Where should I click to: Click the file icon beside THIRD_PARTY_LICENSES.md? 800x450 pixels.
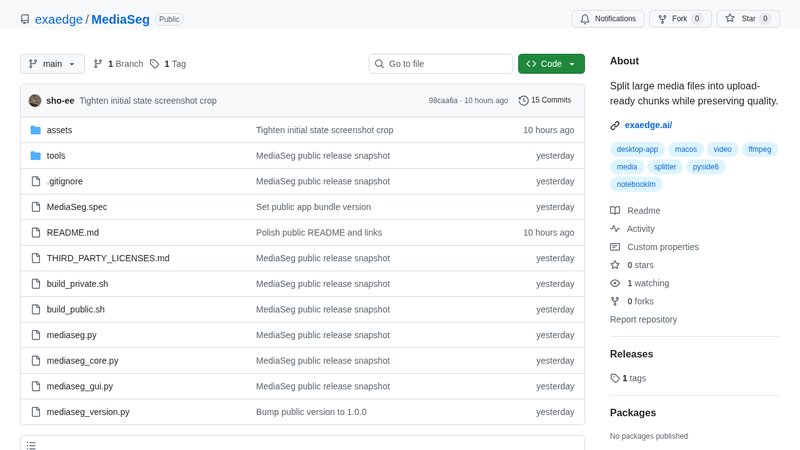coord(36,258)
